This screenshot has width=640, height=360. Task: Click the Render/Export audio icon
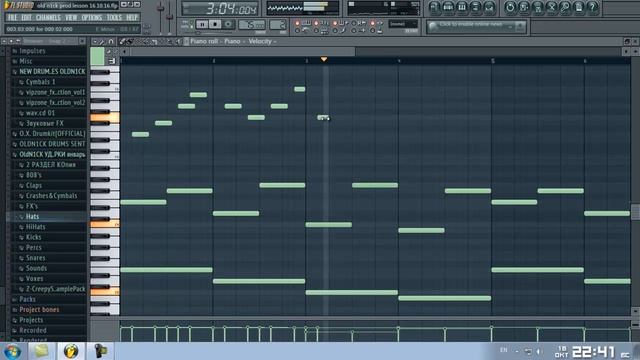tap(538, 8)
